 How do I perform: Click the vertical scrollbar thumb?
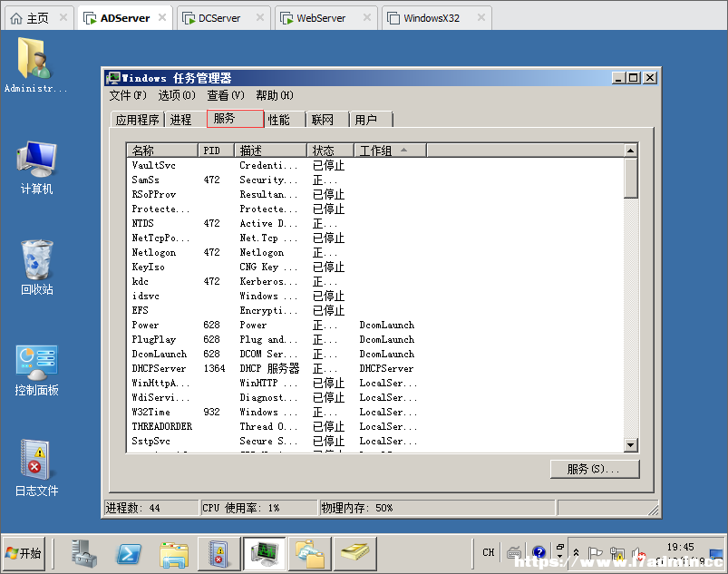tap(630, 179)
